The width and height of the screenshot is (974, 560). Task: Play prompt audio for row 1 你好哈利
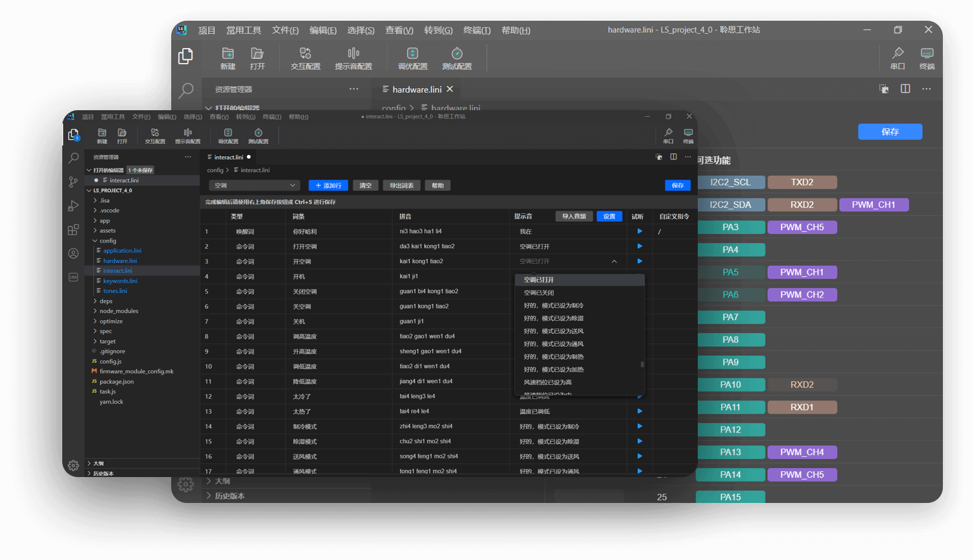pyautogui.click(x=639, y=231)
